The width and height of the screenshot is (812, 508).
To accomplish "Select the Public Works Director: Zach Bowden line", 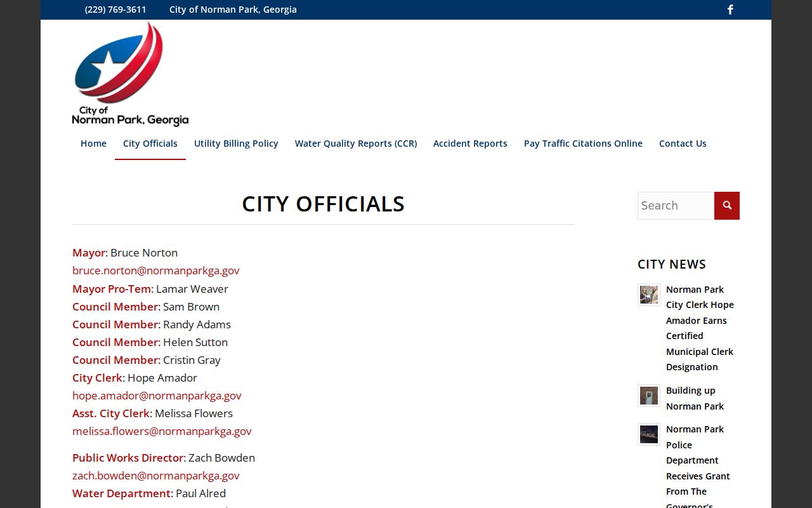I will pos(164,458).
